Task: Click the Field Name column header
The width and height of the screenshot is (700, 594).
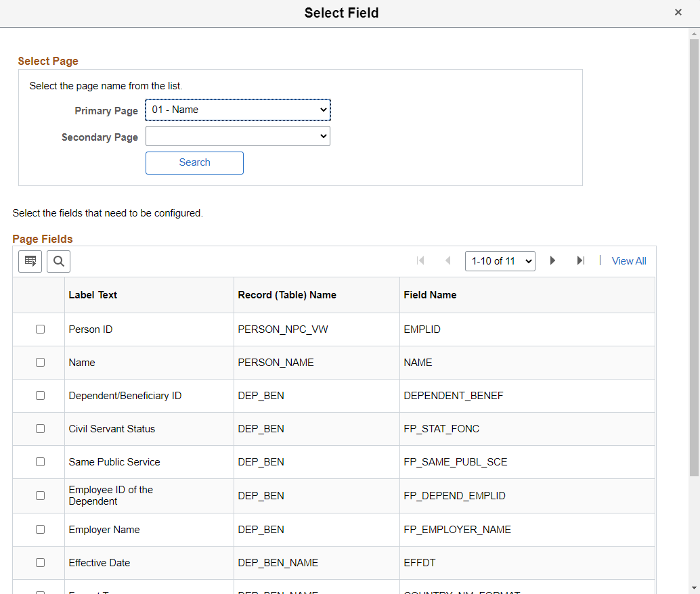Action: [x=430, y=295]
